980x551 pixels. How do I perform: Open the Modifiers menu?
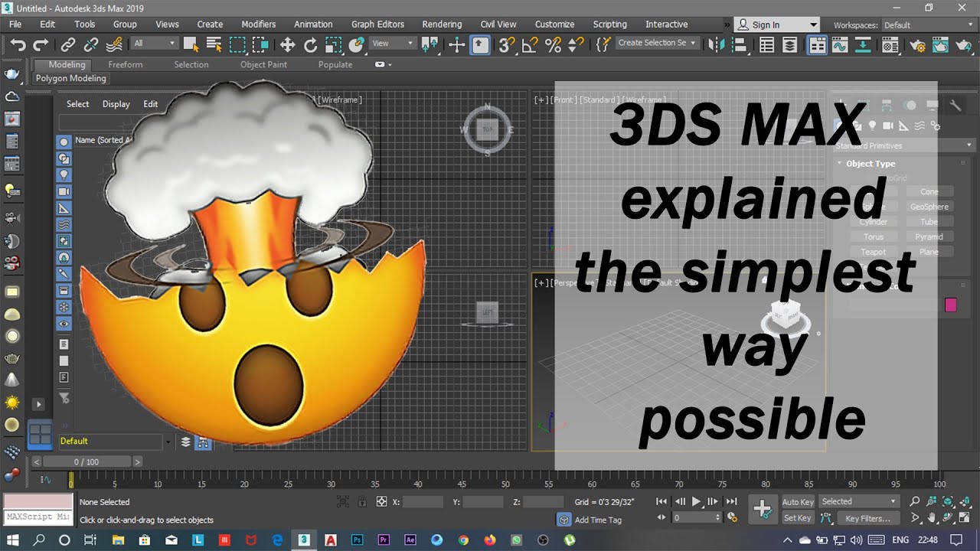[258, 24]
